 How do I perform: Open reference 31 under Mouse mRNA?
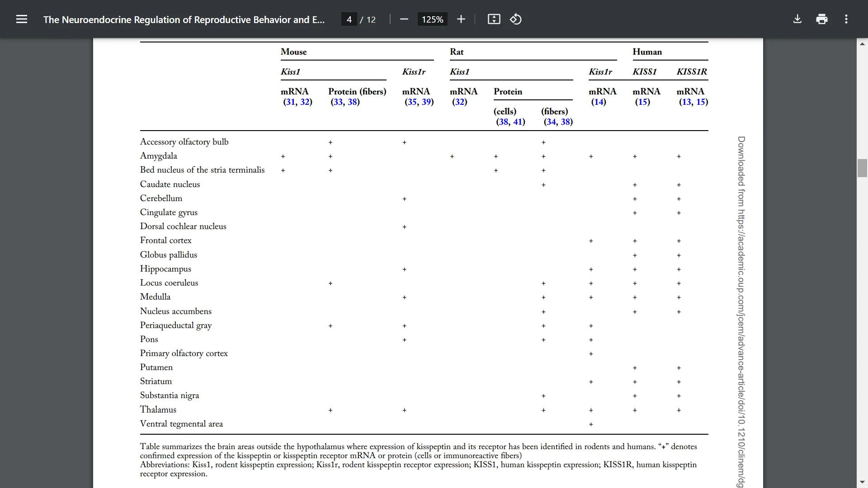(x=291, y=102)
